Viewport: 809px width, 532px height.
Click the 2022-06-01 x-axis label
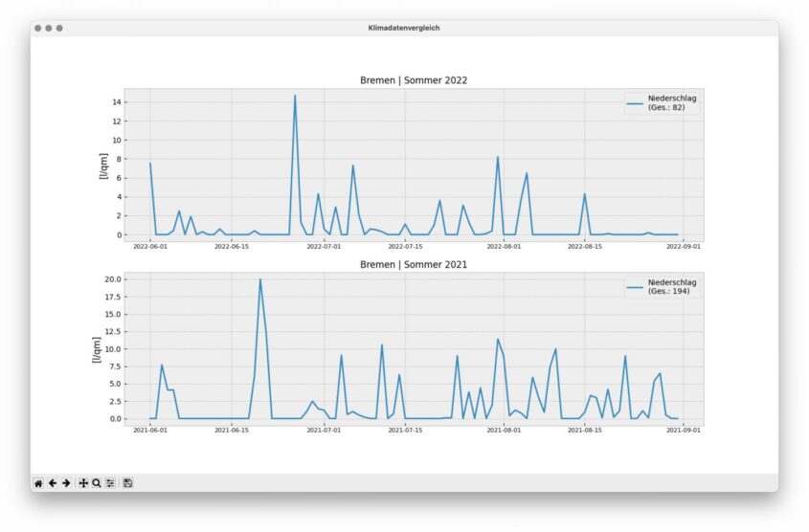[150, 247]
